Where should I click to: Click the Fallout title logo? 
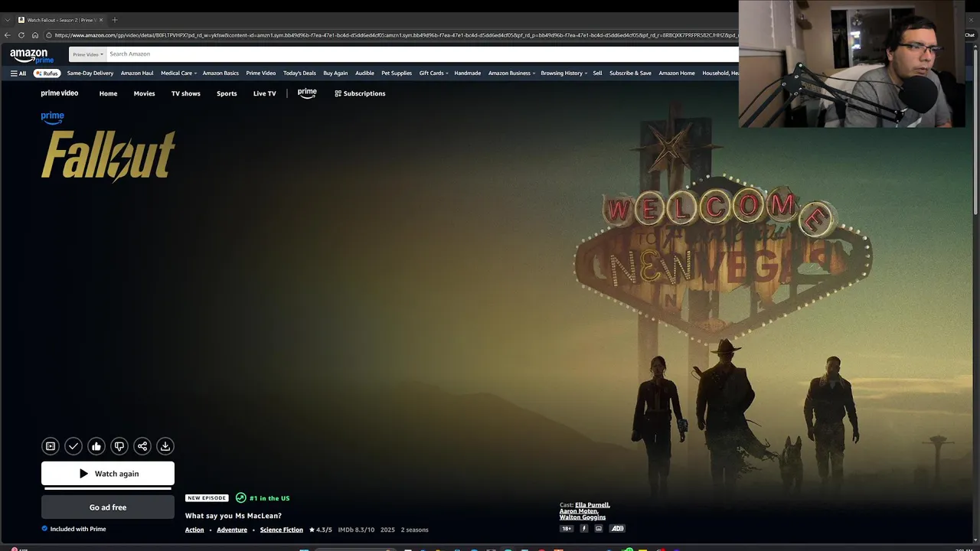[x=108, y=155]
